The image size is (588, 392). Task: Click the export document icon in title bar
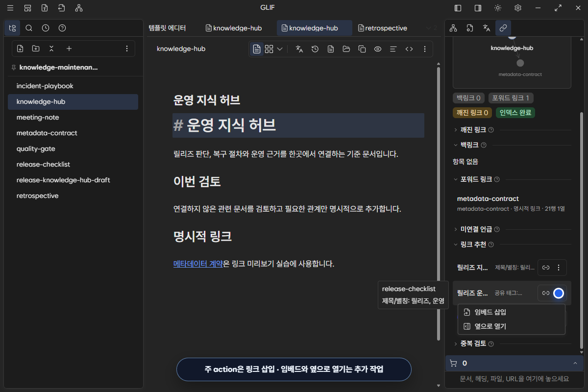coord(61,8)
